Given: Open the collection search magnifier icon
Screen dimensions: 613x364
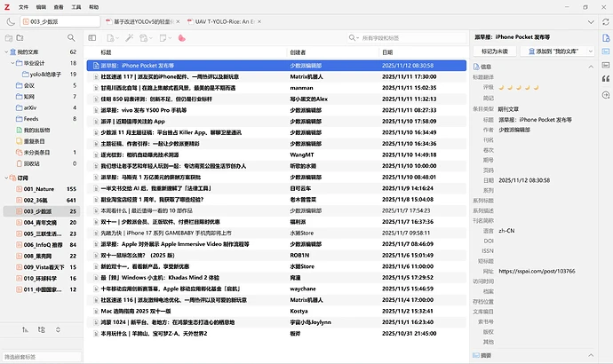Looking at the screenshot, I should point(71,38).
